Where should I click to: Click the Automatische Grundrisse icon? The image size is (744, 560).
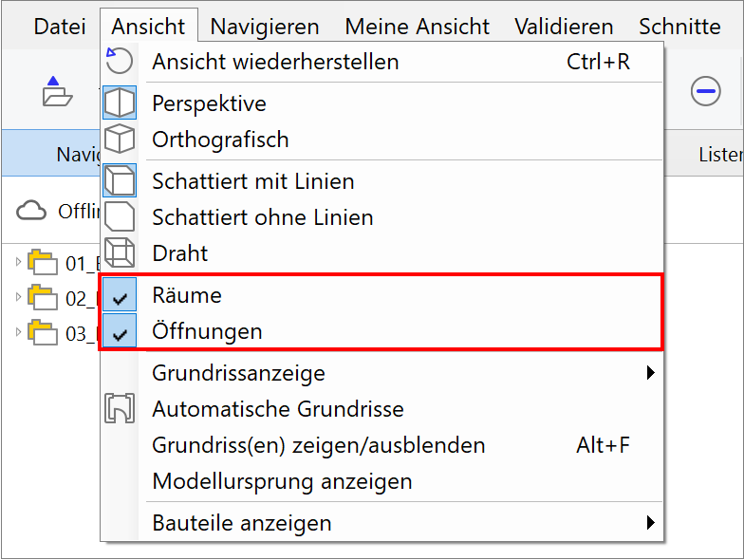click(120, 408)
